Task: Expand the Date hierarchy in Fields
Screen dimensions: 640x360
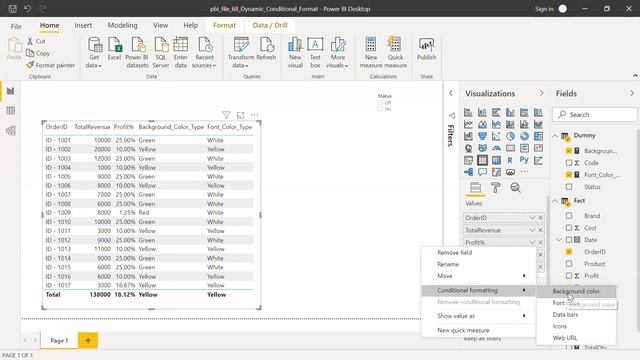Action: point(560,240)
